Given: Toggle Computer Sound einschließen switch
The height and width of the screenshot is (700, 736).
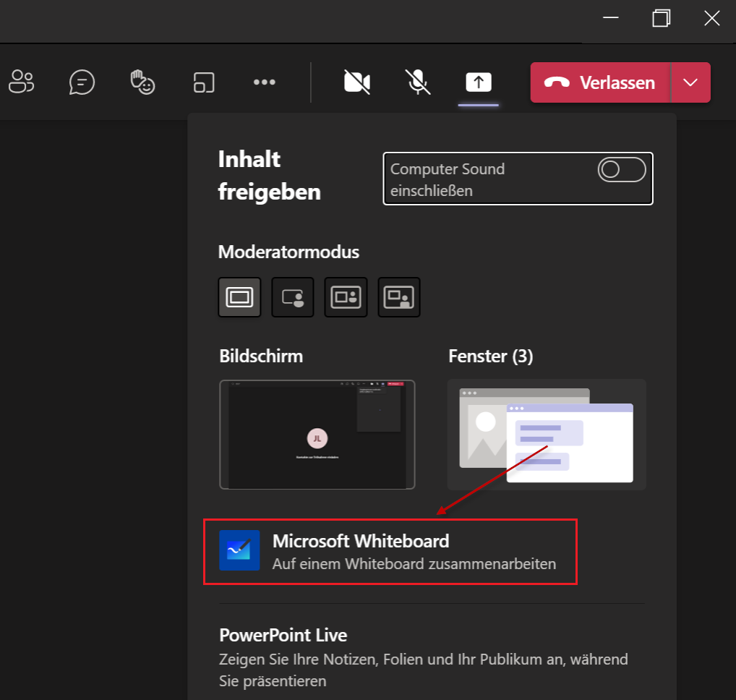Looking at the screenshot, I should pos(622,169).
